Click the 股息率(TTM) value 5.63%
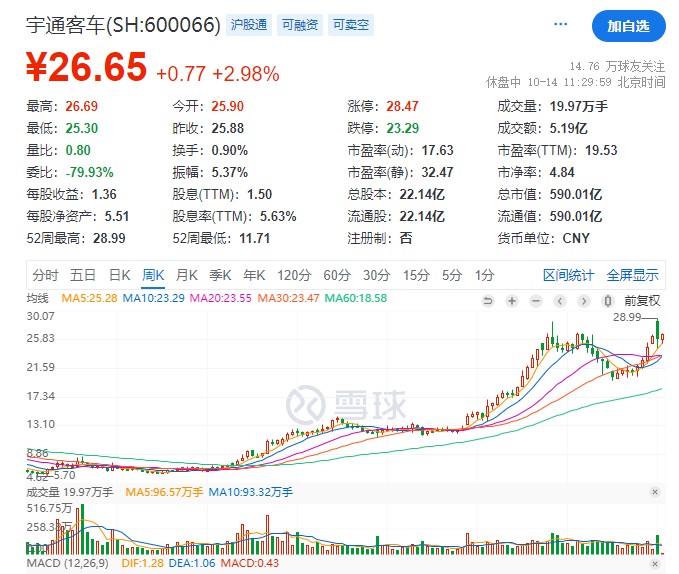679x574 pixels. point(278,216)
